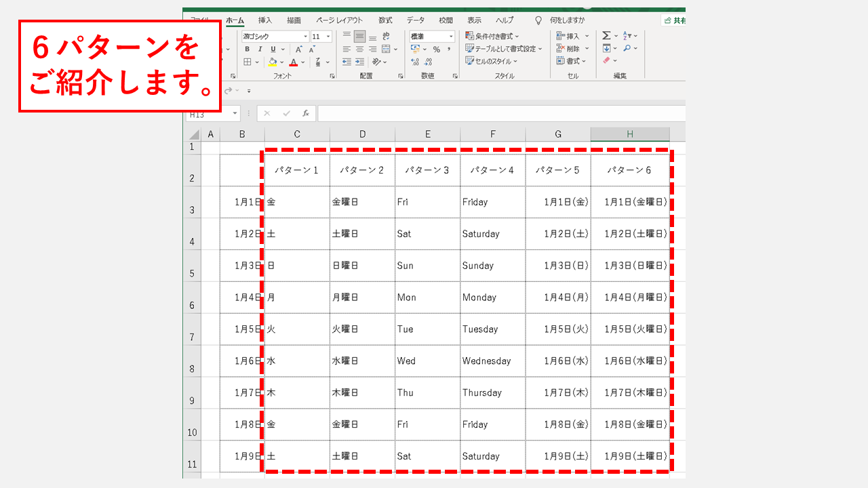The image size is (868, 488).
Task: Expand the borders dropdown arrow
Action: point(257,62)
